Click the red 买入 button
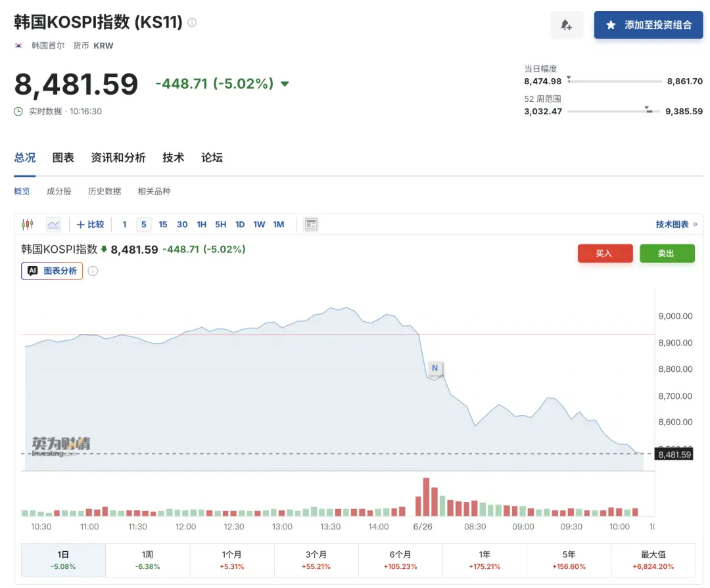710x588 pixels. coord(605,254)
